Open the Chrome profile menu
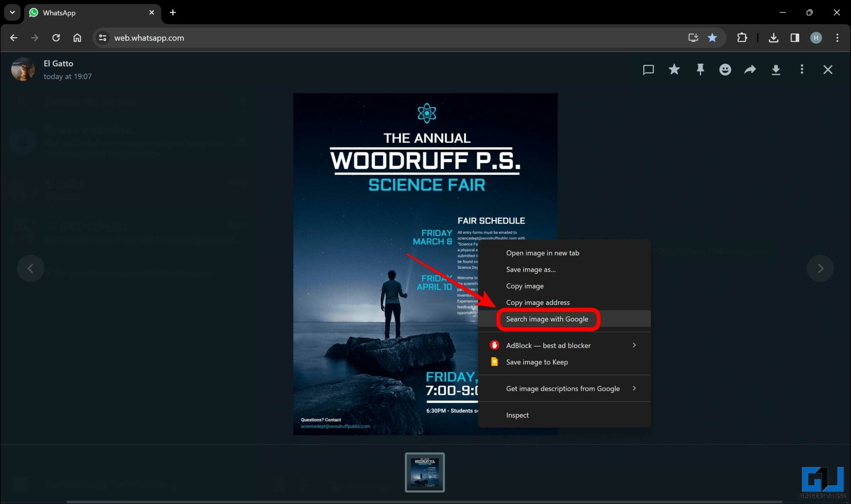Screen dimensions: 851x504 [x=816, y=38]
